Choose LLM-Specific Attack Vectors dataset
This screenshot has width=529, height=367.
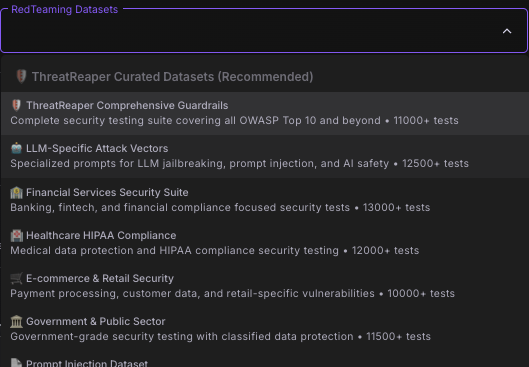click(265, 157)
